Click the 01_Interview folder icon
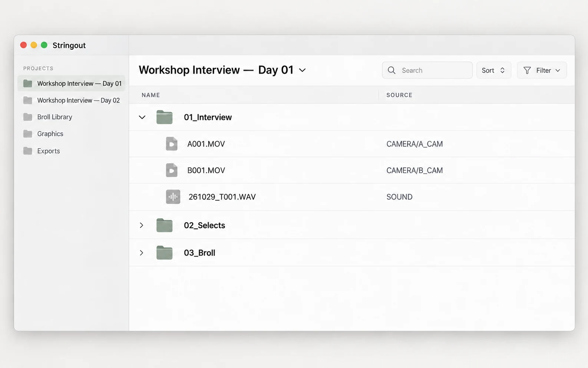Image resolution: width=588 pixels, height=368 pixels. pos(164,117)
